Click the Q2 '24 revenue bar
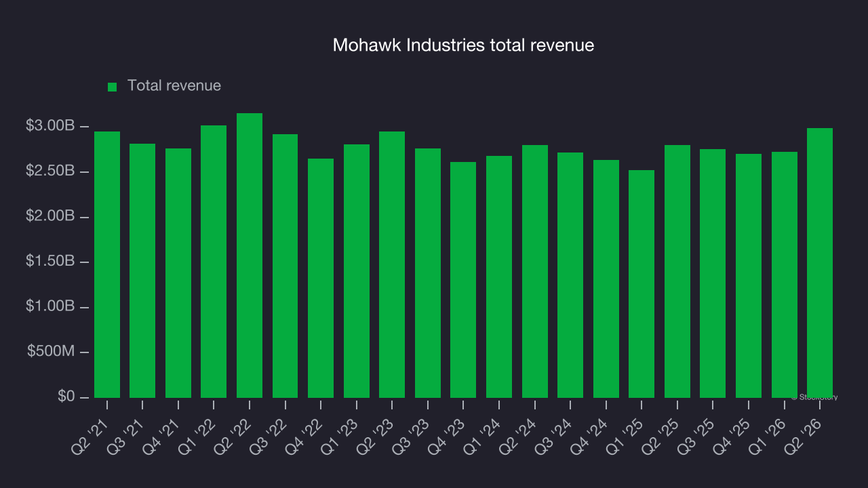This screenshot has height=488, width=868. coord(535,271)
